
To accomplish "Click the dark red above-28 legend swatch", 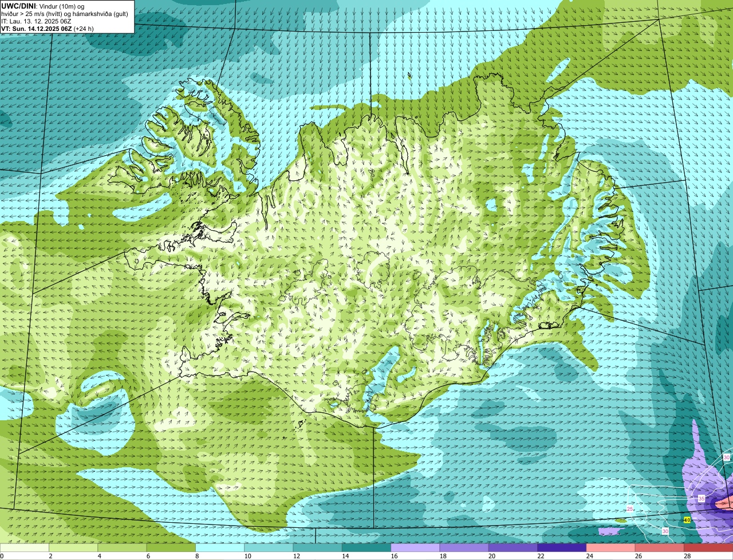I will pos(709,548).
